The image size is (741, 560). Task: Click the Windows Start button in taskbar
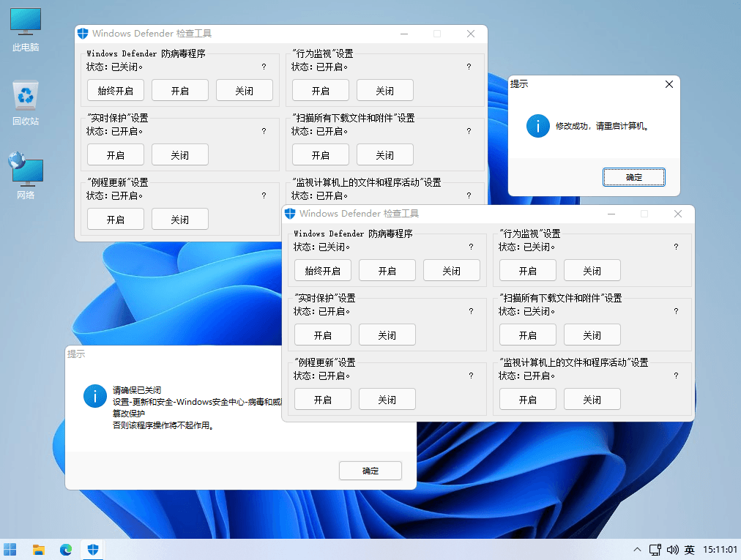[x=10, y=550]
